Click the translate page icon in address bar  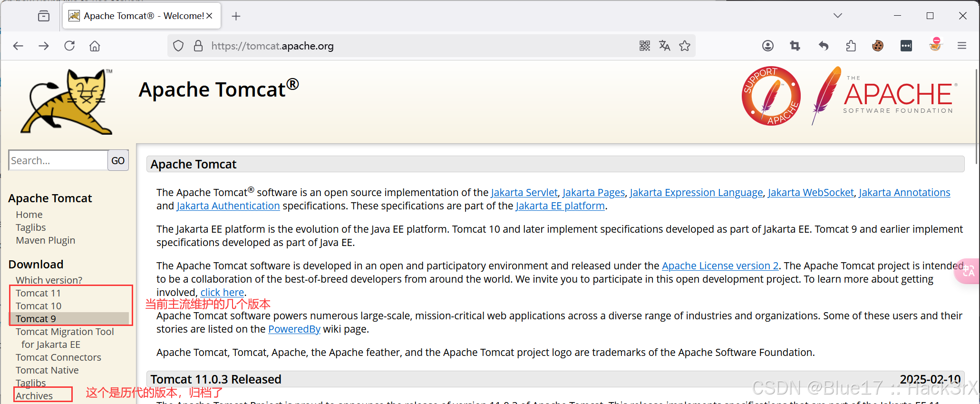(665, 46)
